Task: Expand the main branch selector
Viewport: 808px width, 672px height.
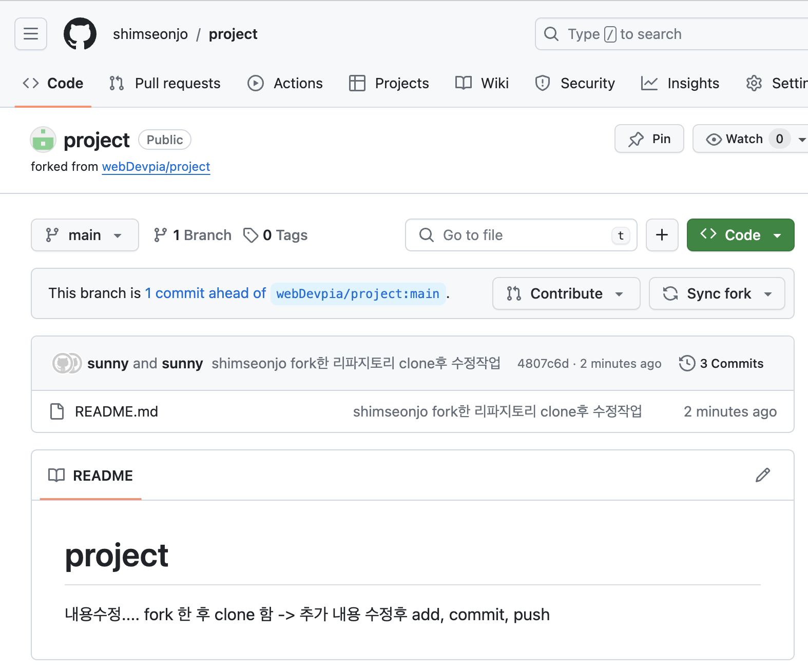Action: coord(85,235)
